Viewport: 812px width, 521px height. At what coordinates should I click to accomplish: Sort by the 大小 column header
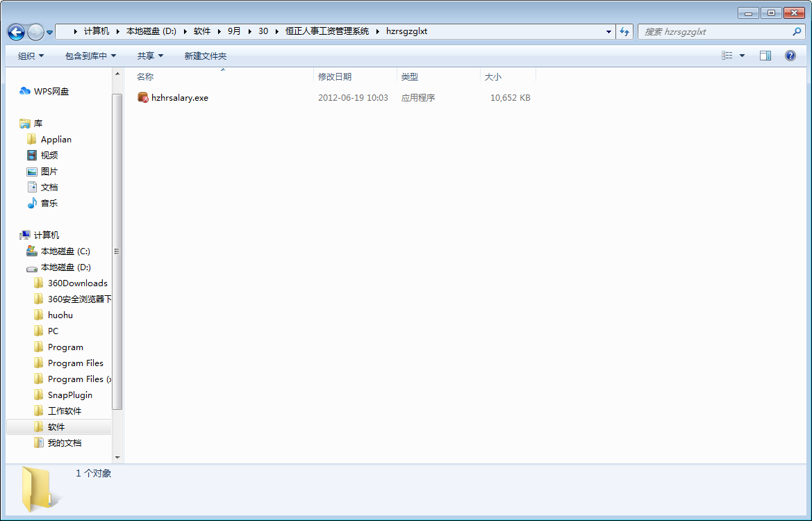click(x=508, y=76)
